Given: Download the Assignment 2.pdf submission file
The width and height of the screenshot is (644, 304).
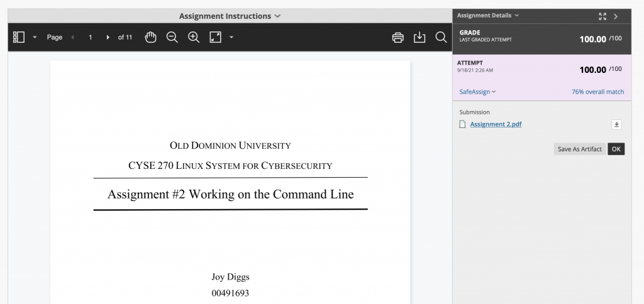Looking at the screenshot, I should tap(616, 124).
